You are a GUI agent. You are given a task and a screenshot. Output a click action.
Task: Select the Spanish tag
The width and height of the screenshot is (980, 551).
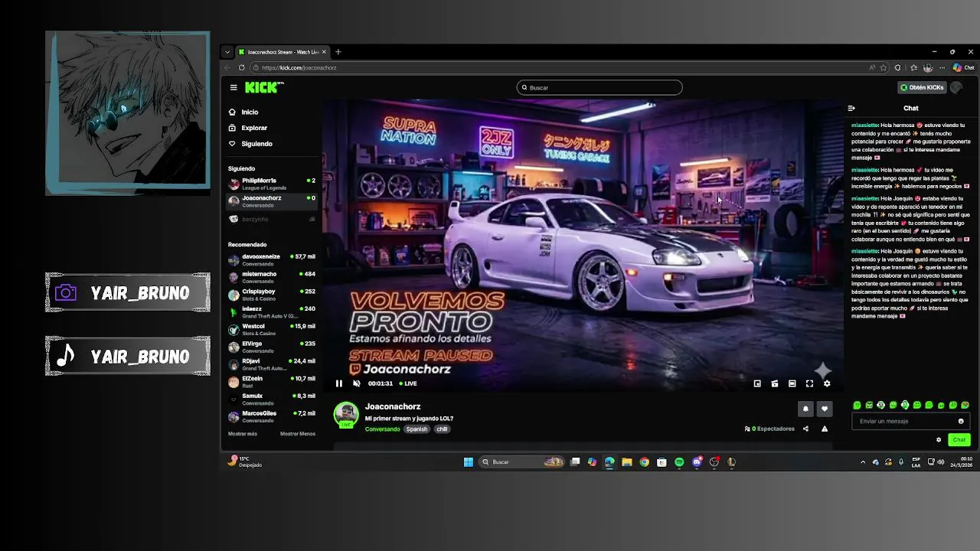coord(416,429)
